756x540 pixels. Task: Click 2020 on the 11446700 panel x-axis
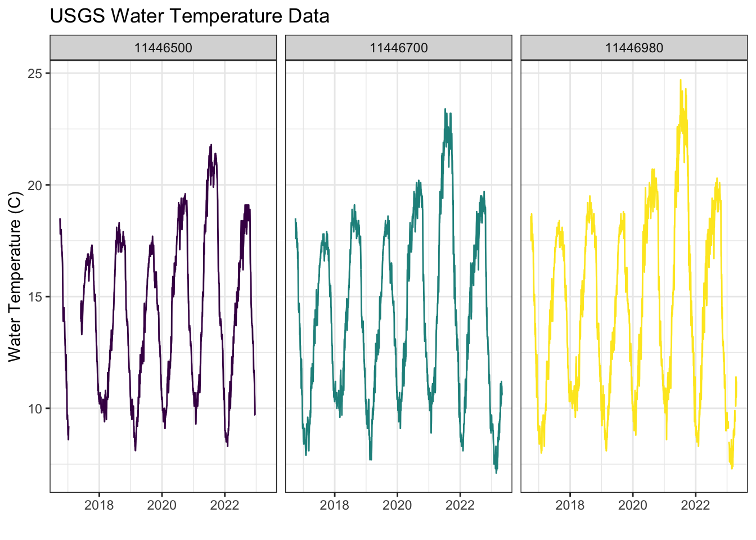[x=397, y=505]
